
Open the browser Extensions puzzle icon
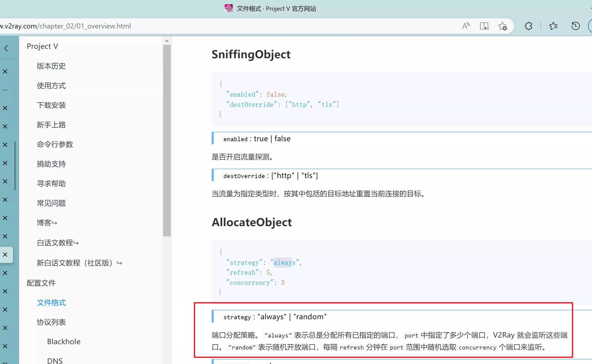[x=528, y=26]
